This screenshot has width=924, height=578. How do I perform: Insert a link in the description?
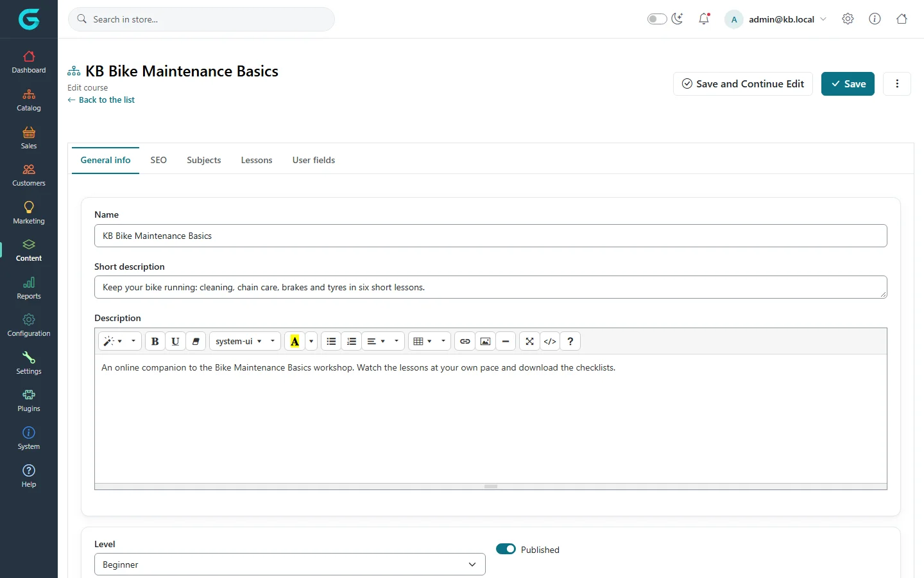coord(465,341)
